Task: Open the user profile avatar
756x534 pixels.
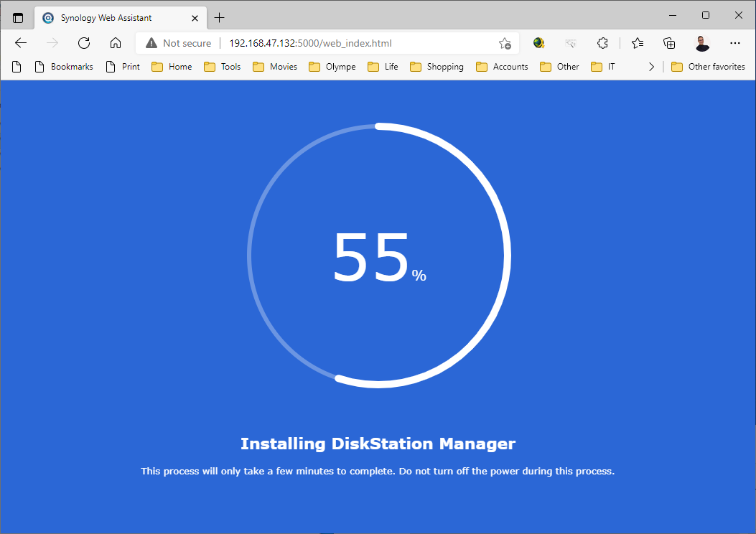Action: [x=702, y=43]
